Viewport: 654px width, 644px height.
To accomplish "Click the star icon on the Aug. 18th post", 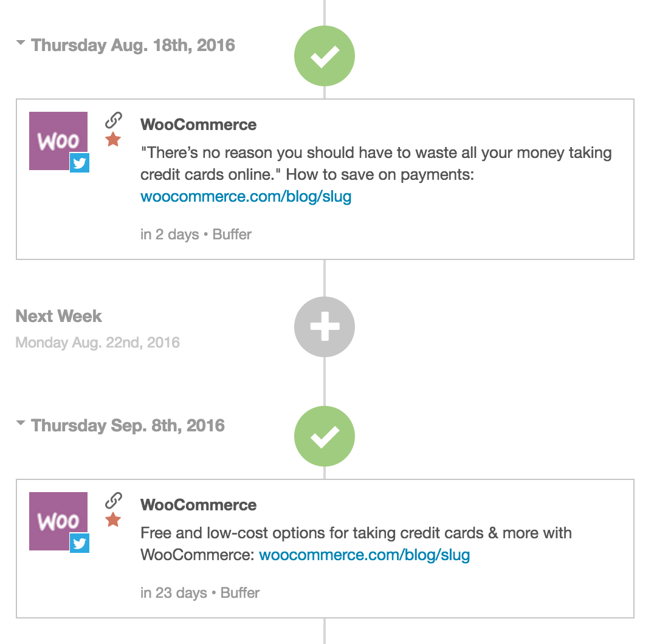I will (113, 140).
